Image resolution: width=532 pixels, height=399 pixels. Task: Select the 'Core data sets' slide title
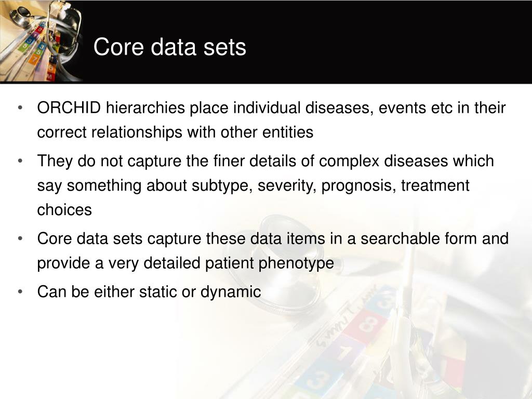pos(170,47)
